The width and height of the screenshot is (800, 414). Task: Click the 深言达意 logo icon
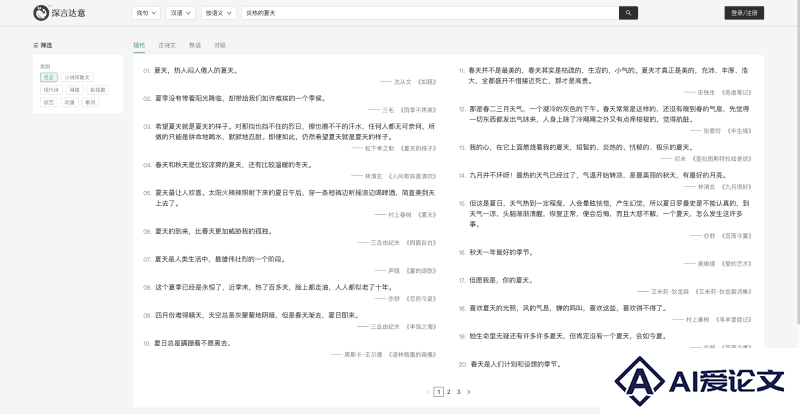41,13
